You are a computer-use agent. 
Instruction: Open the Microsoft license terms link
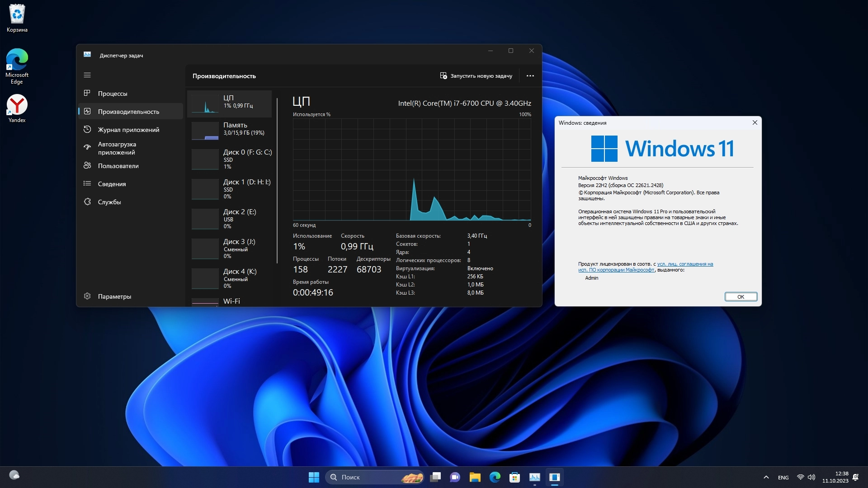pos(684,264)
